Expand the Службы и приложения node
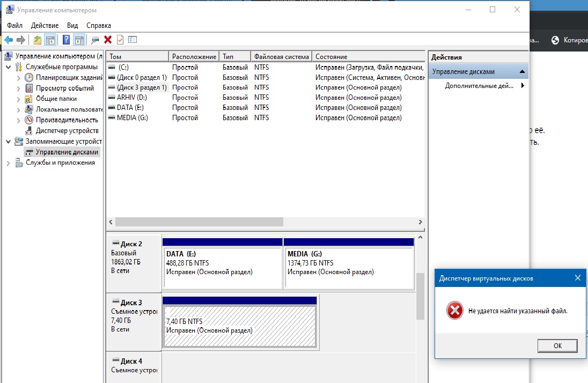588x383 pixels. 8,163
